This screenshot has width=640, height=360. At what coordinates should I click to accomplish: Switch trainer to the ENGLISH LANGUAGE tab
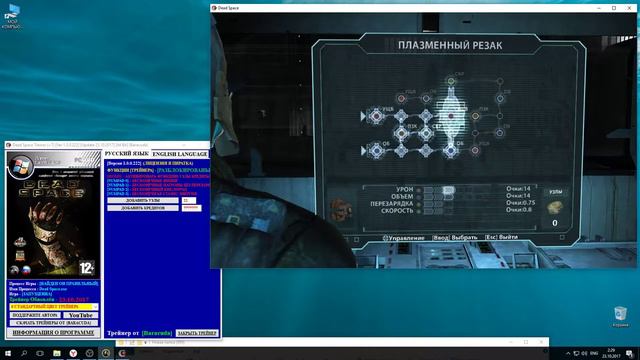click(x=180, y=154)
